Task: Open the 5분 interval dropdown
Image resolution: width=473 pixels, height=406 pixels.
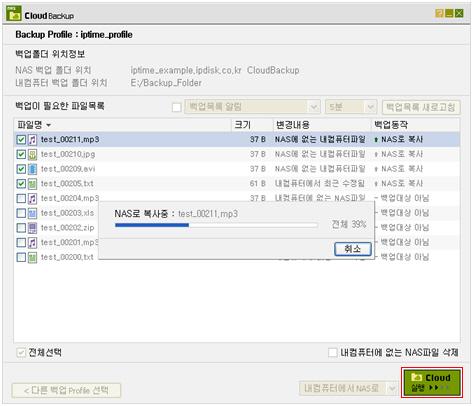Action: coord(351,107)
